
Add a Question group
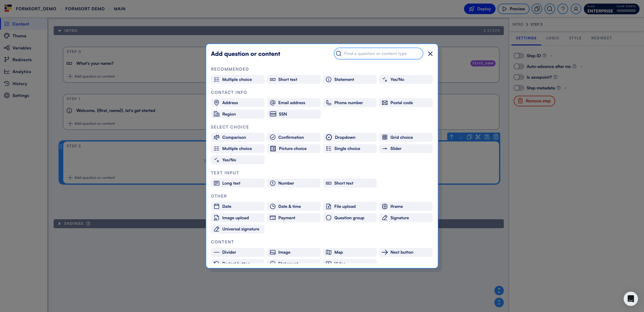[350, 218]
